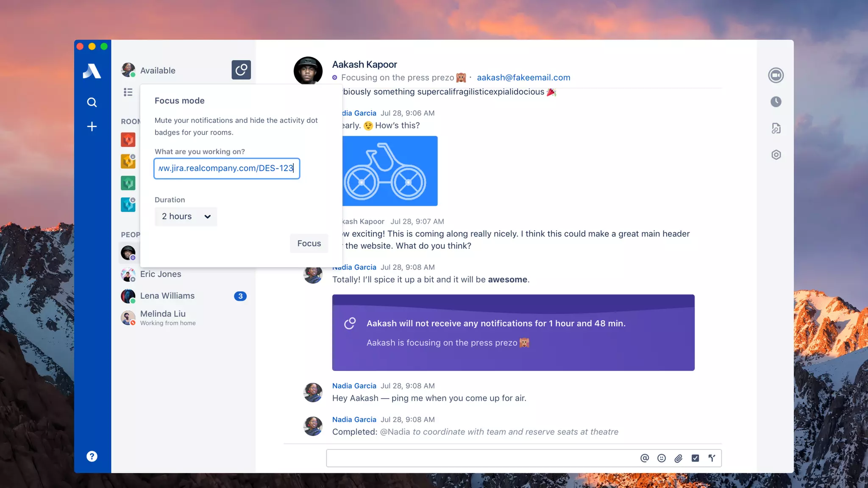This screenshot has width=868, height=488.
Task: Open the room list view icon
Action: (128, 92)
